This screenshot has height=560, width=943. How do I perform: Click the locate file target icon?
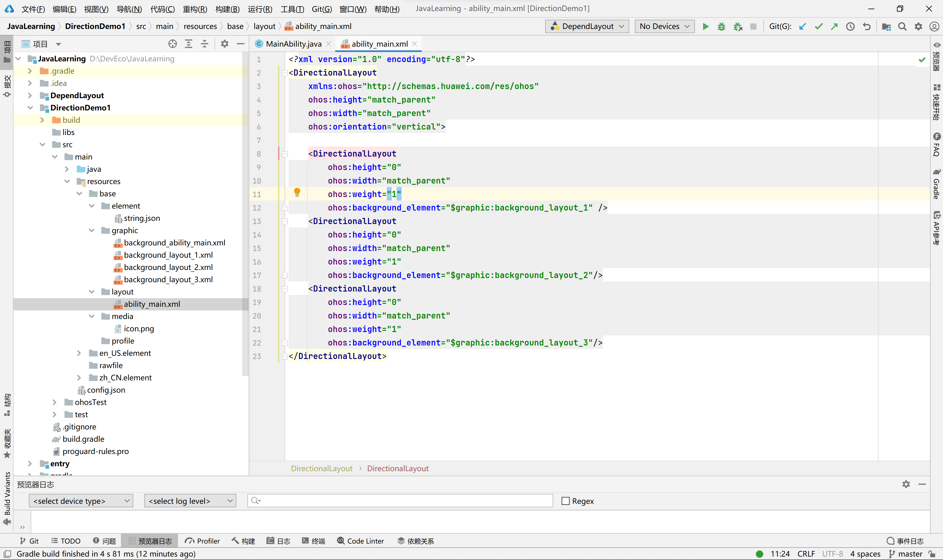[x=173, y=44]
